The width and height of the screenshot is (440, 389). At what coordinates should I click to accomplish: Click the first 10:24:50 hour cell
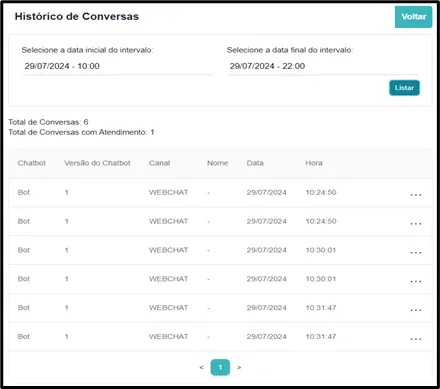pyautogui.click(x=321, y=192)
